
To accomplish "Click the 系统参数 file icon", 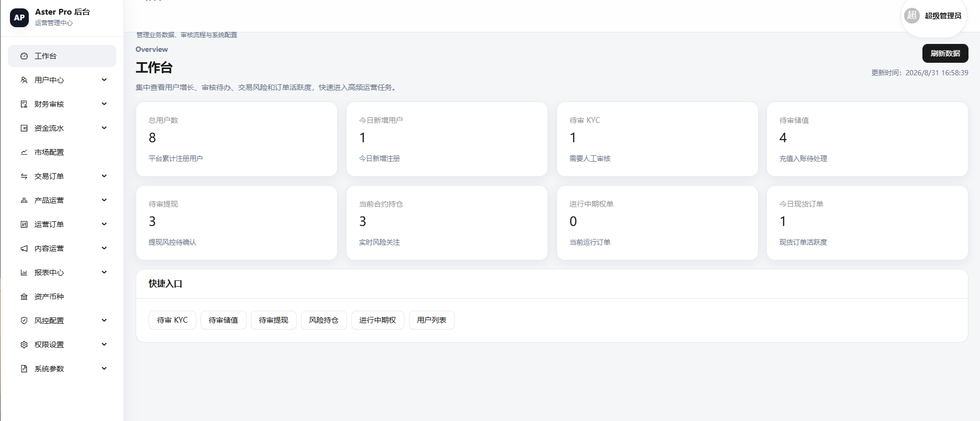I will pos(24,369).
